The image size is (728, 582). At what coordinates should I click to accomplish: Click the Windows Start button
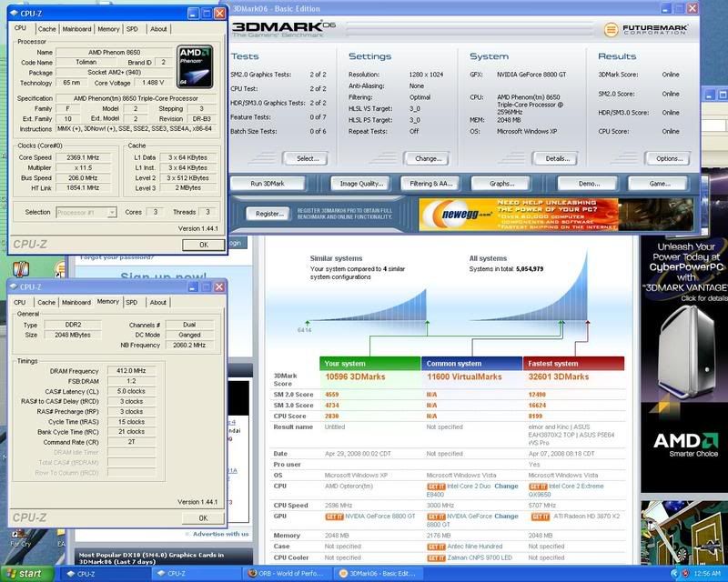25,574
